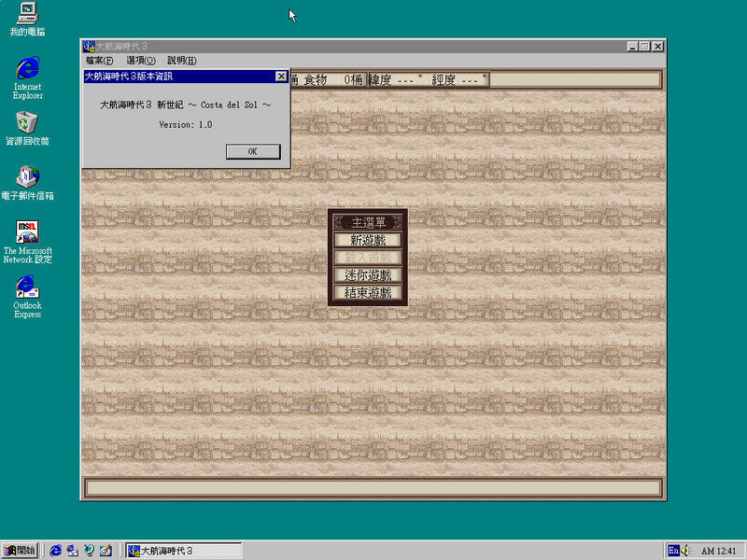Click the AM 12:41 clock in tray
Image resolution: width=747 pixels, height=560 pixels.
pyautogui.click(x=719, y=551)
